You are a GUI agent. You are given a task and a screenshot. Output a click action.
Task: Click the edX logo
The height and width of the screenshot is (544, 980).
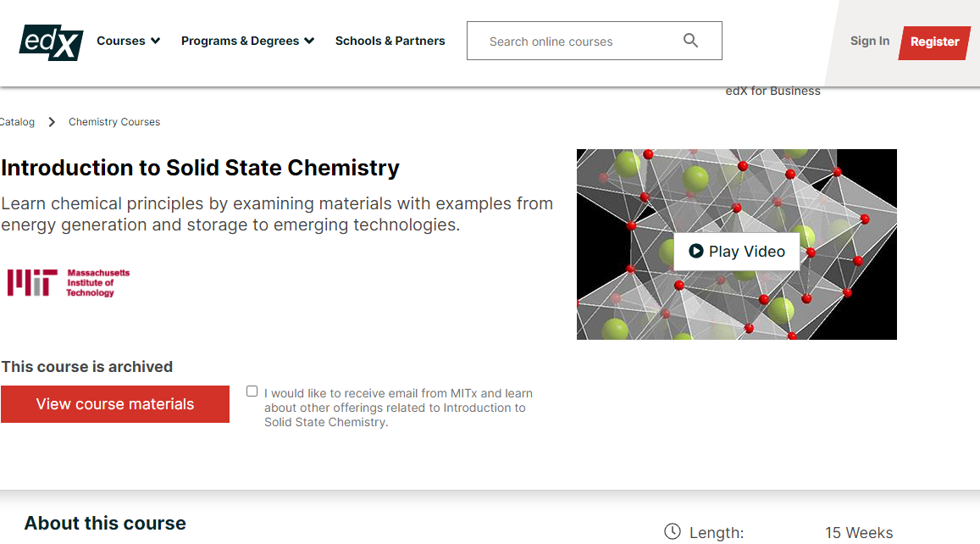(51, 42)
